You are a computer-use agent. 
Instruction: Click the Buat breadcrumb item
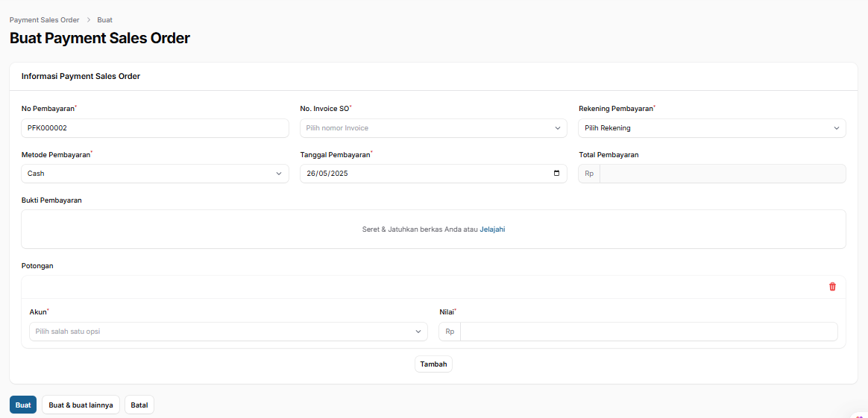(104, 20)
